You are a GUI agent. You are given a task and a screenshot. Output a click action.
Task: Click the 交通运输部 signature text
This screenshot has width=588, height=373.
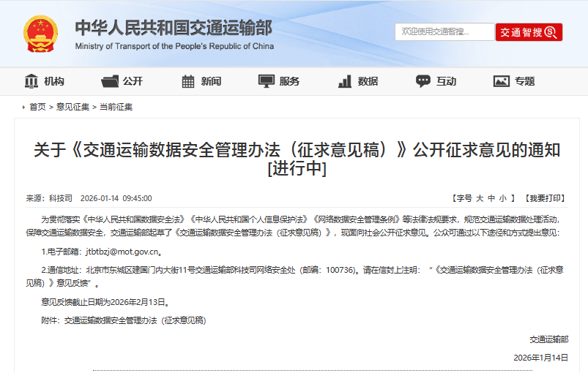pyautogui.click(x=549, y=339)
